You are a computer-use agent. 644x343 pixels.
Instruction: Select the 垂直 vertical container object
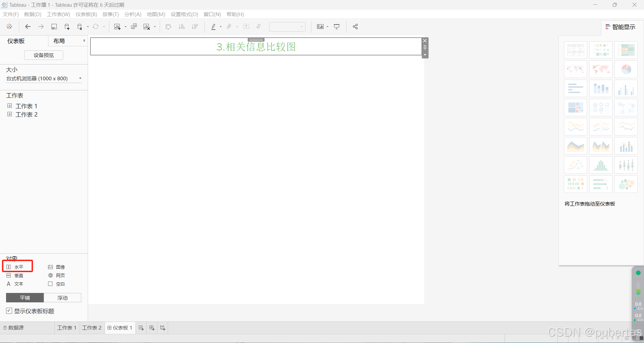click(x=15, y=275)
